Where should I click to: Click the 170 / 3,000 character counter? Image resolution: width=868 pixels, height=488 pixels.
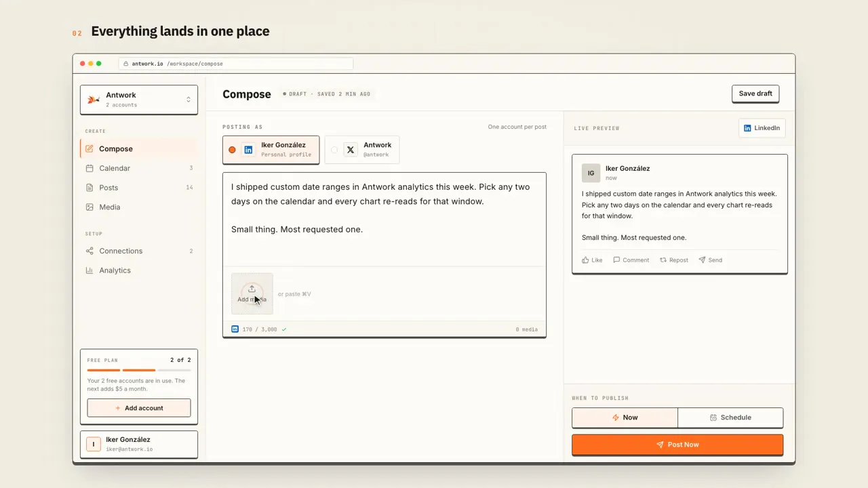(x=260, y=329)
